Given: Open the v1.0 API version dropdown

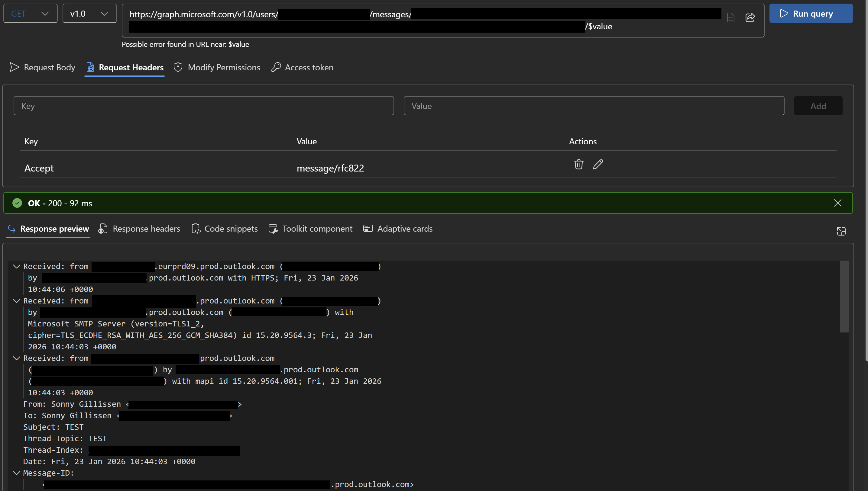Looking at the screenshot, I should coord(89,14).
